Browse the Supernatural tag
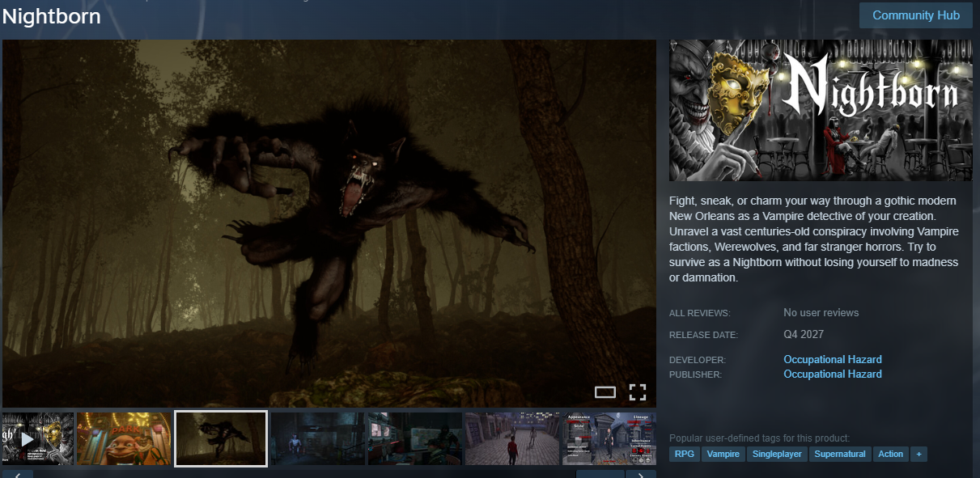 click(x=840, y=454)
